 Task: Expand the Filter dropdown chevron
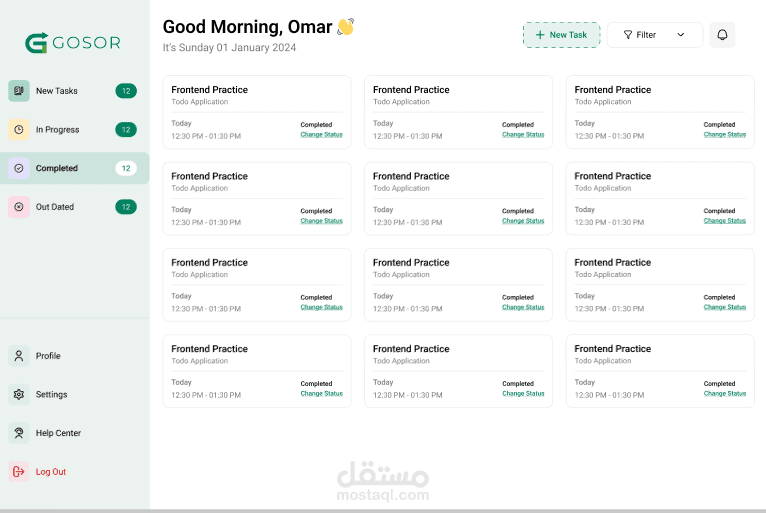pyautogui.click(x=681, y=35)
